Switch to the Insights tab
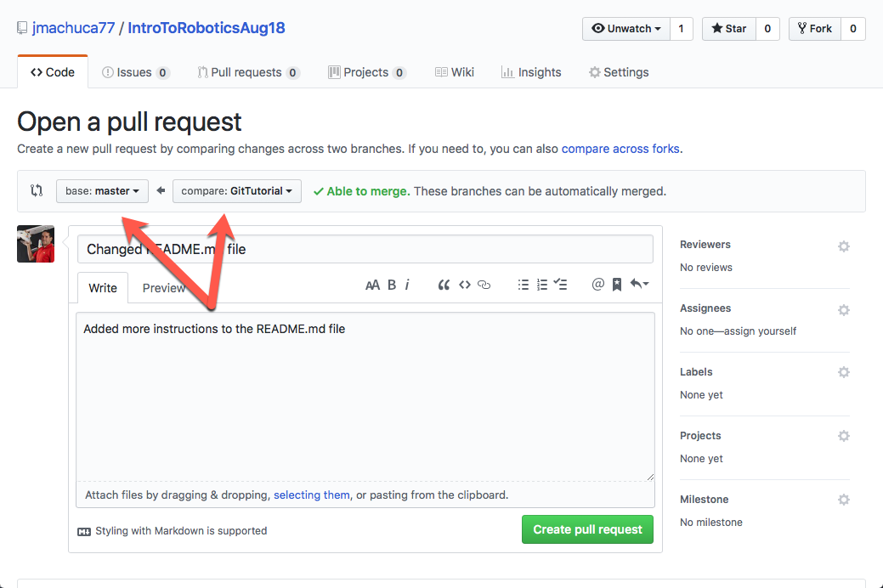The width and height of the screenshot is (883, 588). (x=531, y=72)
